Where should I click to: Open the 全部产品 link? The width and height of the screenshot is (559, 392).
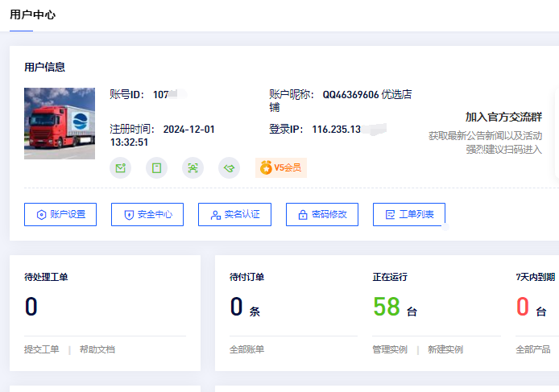[533, 349]
